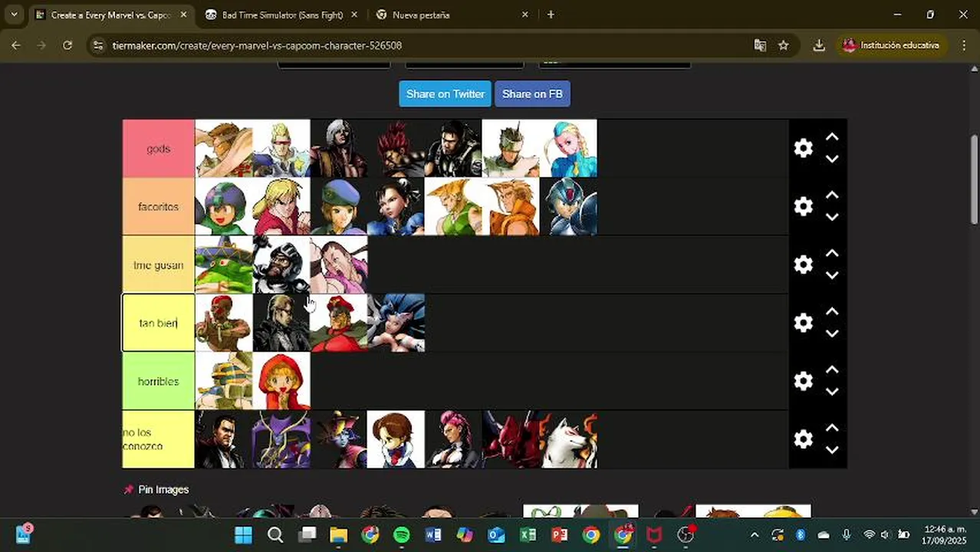Select white wolf Amaterasu thumbnail
The image size is (980, 552).
pos(568,439)
